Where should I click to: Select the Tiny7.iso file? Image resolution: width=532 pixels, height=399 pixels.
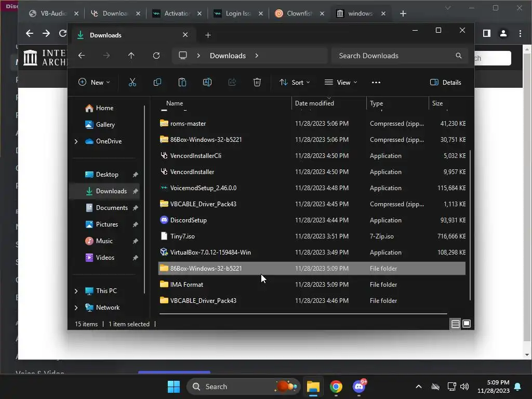(x=312, y=236)
